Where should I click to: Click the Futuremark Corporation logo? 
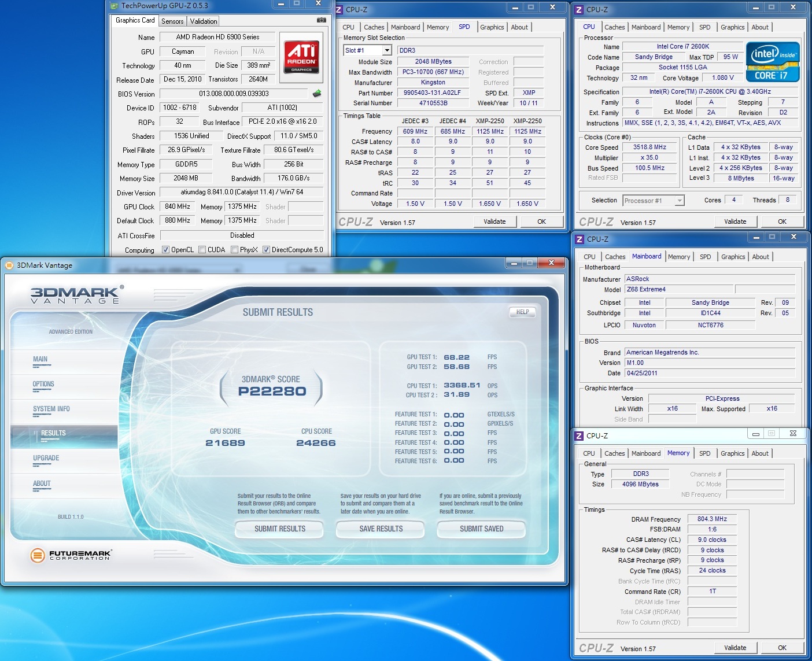point(71,555)
